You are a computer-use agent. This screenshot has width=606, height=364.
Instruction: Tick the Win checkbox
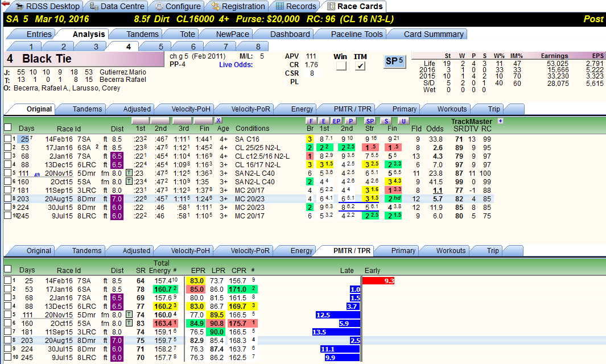341,66
